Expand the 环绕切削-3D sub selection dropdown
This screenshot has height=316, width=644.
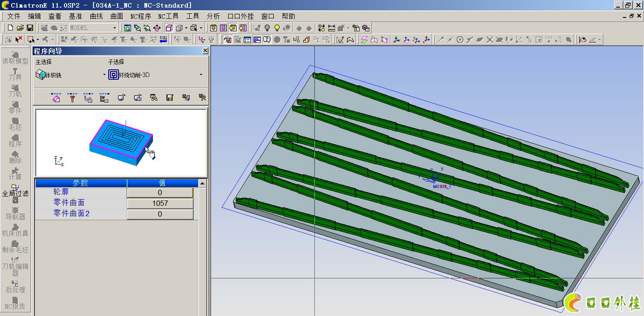coord(201,75)
